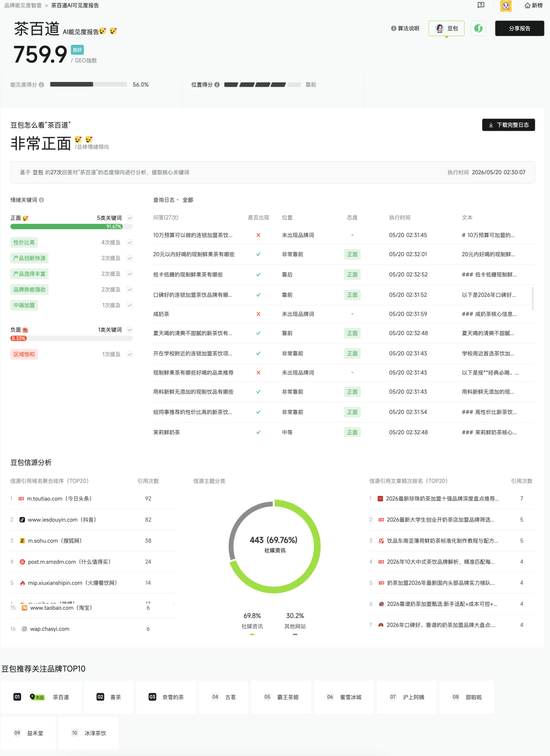
Task: Click the red X in the 咸奶茶 row
Action: (258, 314)
